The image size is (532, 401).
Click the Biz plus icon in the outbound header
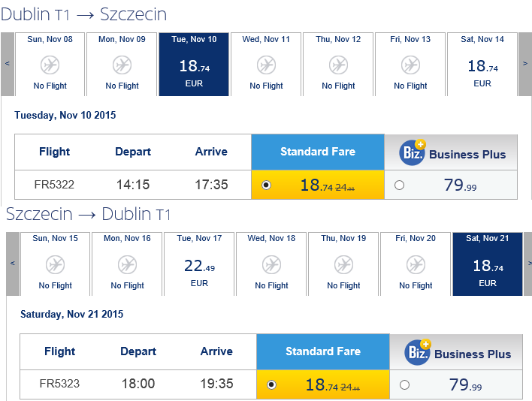click(x=413, y=152)
